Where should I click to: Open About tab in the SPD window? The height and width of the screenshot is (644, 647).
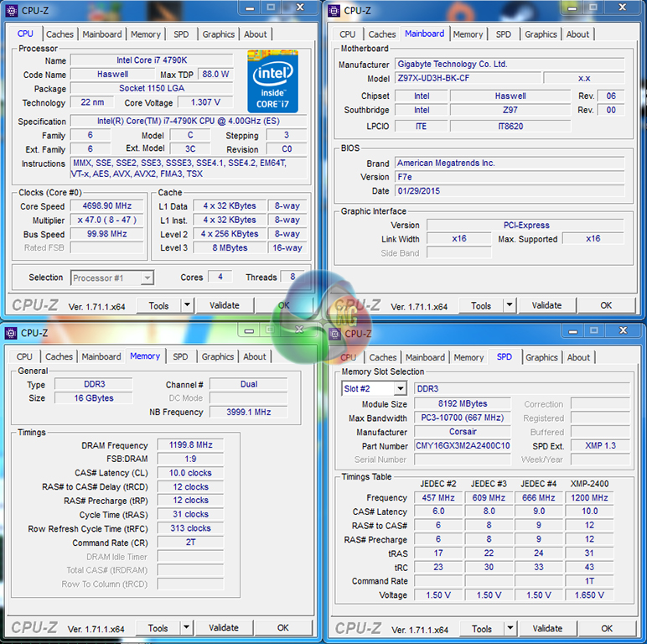tap(578, 357)
